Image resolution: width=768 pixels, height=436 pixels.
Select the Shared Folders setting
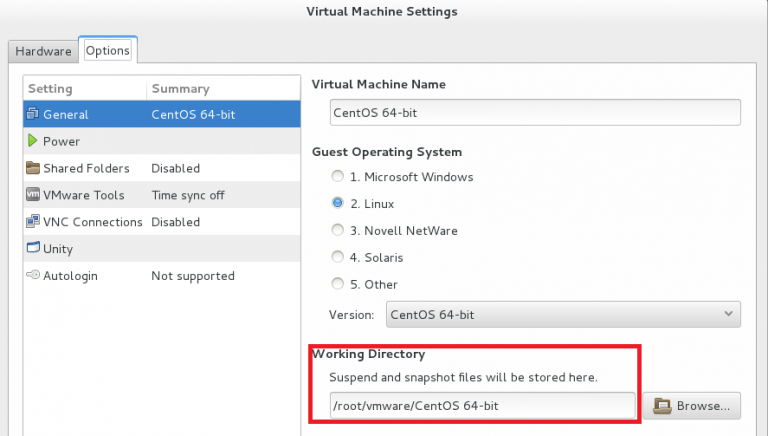pyautogui.click(x=162, y=168)
